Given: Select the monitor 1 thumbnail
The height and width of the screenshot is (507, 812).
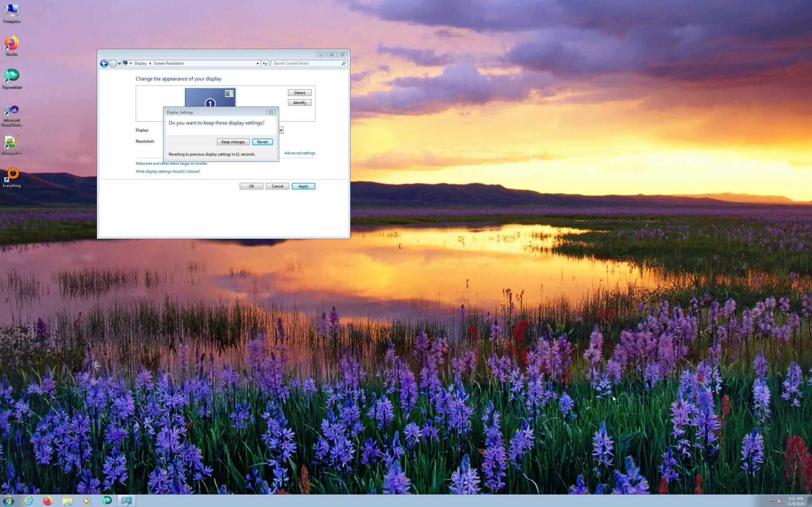Looking at the screenshot, I should [x=210, y=97].
